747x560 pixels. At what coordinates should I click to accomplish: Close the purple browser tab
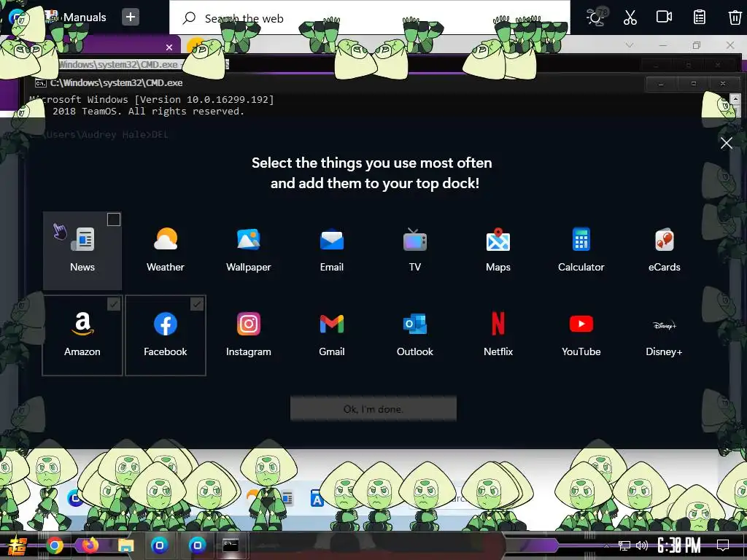coord(169,47)
